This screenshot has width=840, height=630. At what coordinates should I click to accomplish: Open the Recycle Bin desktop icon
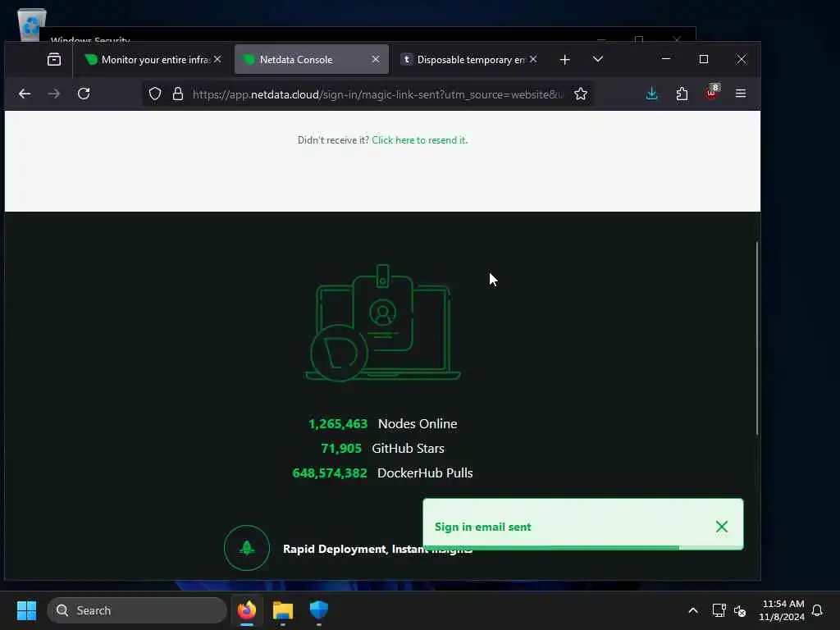click(32, 25)
